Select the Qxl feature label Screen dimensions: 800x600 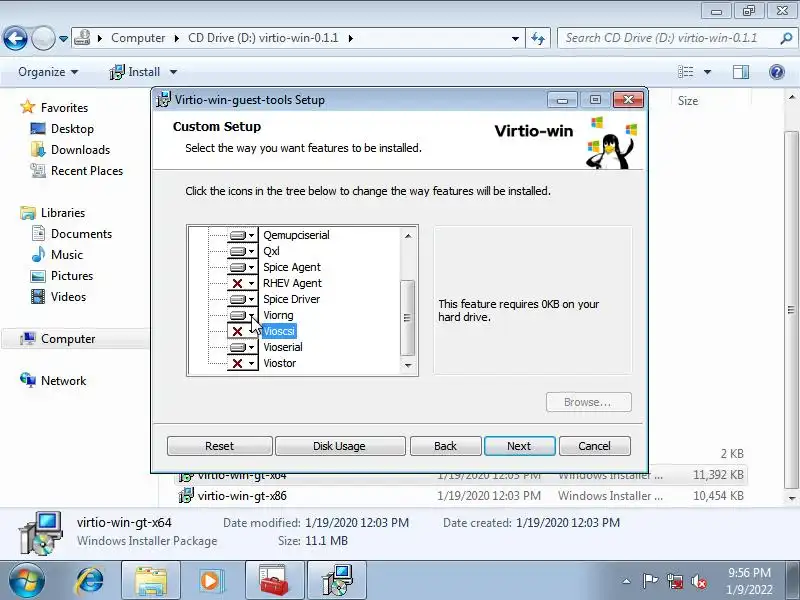pyautogui.click(x=271, y=251)
